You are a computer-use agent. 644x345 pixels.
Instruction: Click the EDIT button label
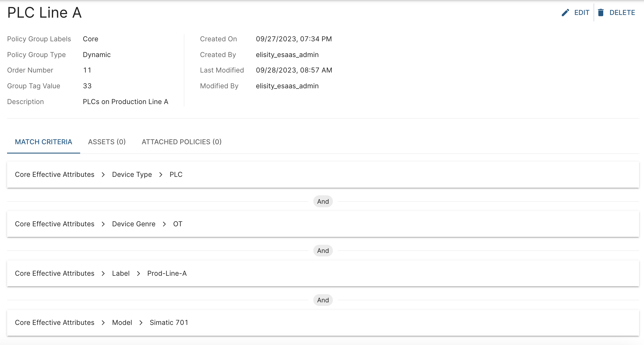point(582,13)
